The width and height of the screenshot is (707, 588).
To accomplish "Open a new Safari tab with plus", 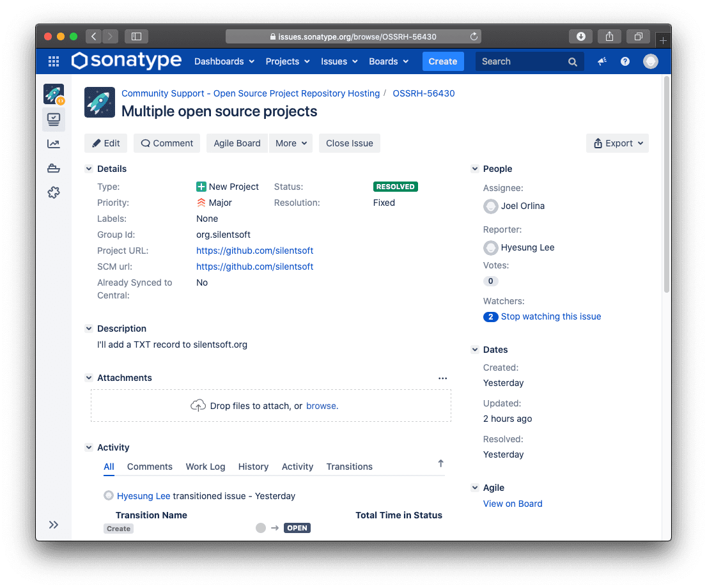I will tap(663, 40).
